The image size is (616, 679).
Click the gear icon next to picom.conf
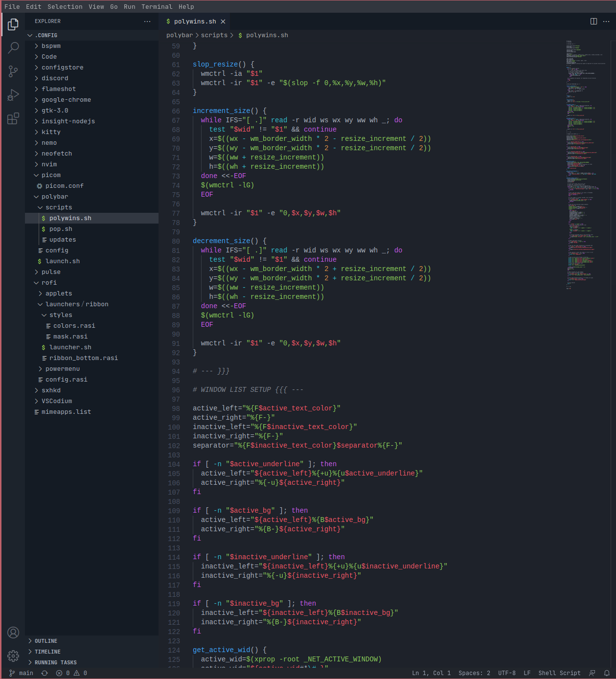click(x=39, y=186)
